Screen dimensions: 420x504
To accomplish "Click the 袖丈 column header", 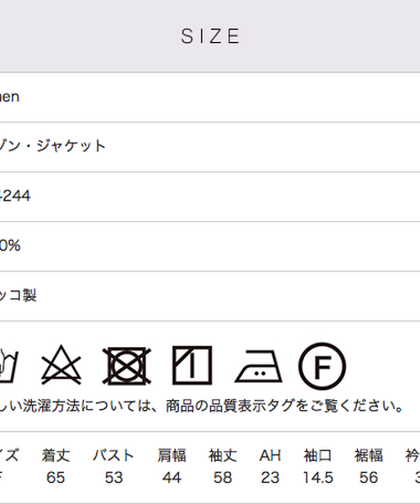I will point(223,456).
